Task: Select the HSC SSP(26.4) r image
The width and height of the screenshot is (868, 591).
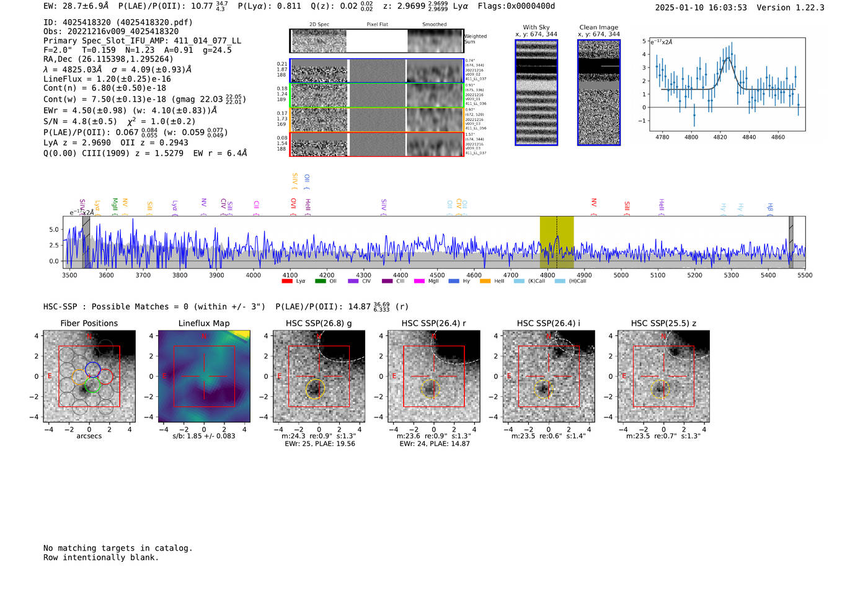Action: click(x=434, y=376)
